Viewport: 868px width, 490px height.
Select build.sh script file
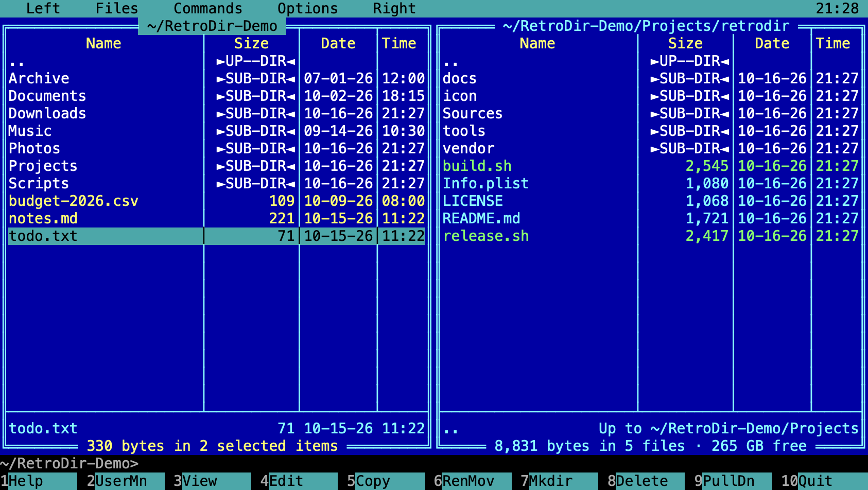click(651, 166)
